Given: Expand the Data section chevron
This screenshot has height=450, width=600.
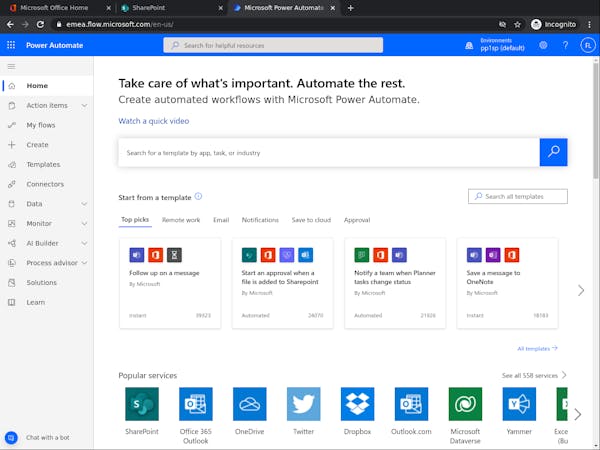Looking at the screenshot, I should coord(84,204).
